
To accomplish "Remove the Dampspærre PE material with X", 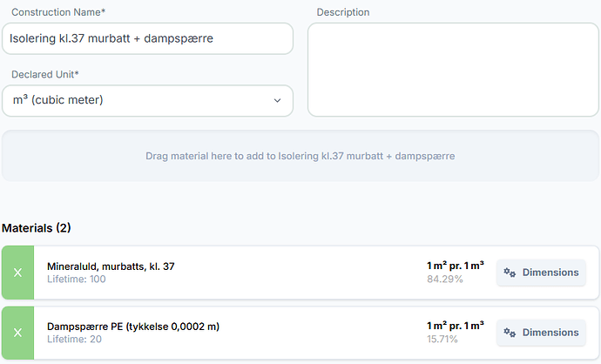I will tap(17, 333).
